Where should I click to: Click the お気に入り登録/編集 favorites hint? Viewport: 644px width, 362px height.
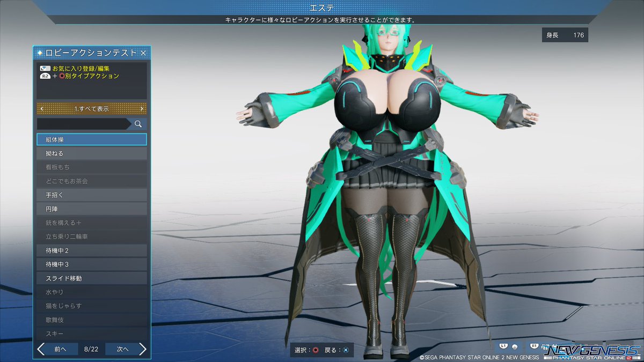point(81,69)
